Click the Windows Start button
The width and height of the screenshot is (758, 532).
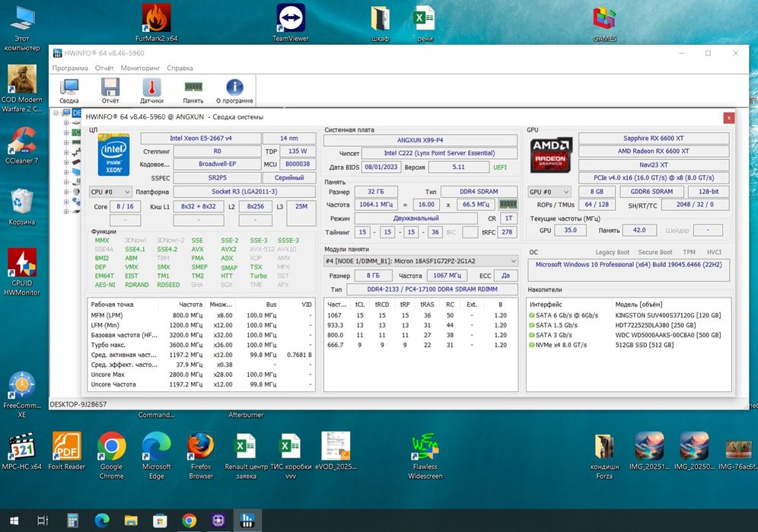point(14,521)
